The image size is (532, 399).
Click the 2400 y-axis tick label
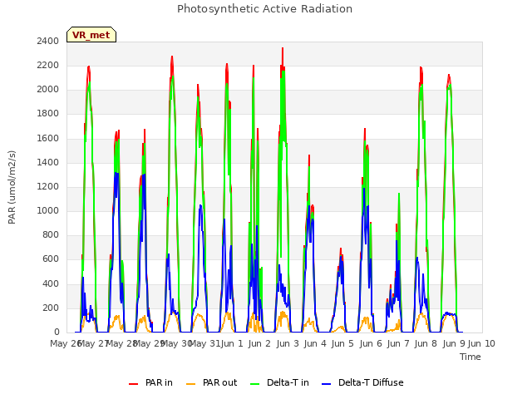coord(48,41)
